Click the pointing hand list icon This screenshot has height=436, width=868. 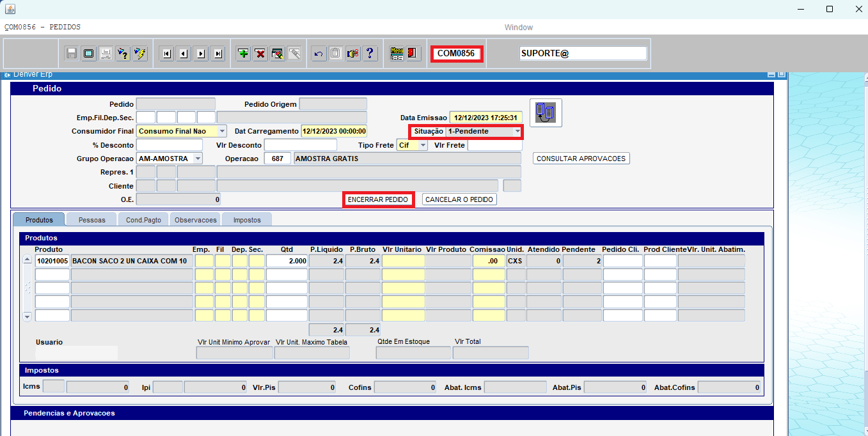pyautogui.click(x=352, y=54)
